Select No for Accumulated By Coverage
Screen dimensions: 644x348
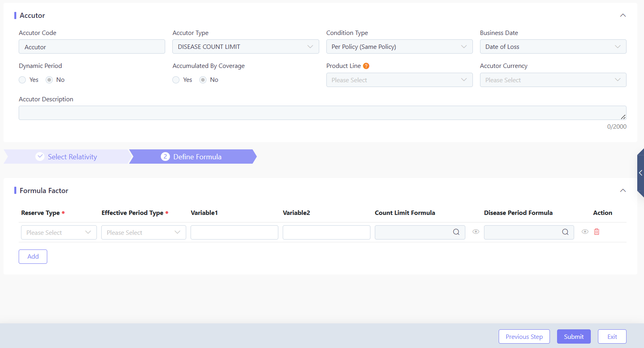point(203,80)
